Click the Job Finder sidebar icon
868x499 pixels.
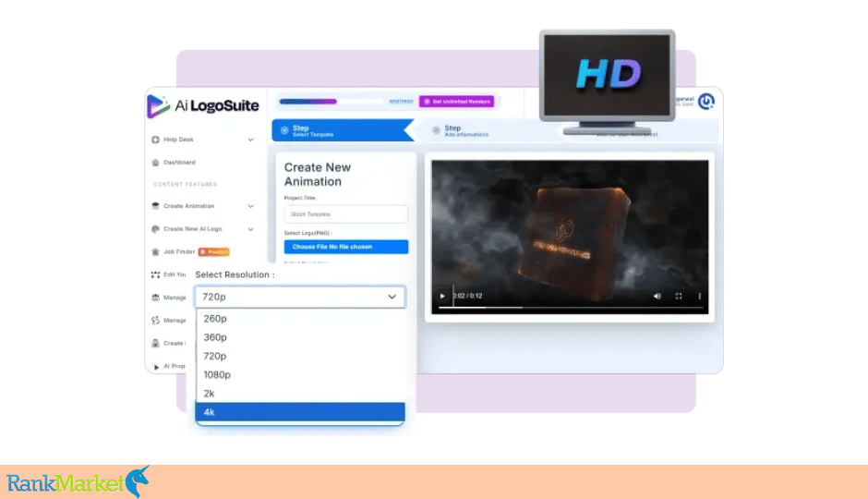(155, 251)
